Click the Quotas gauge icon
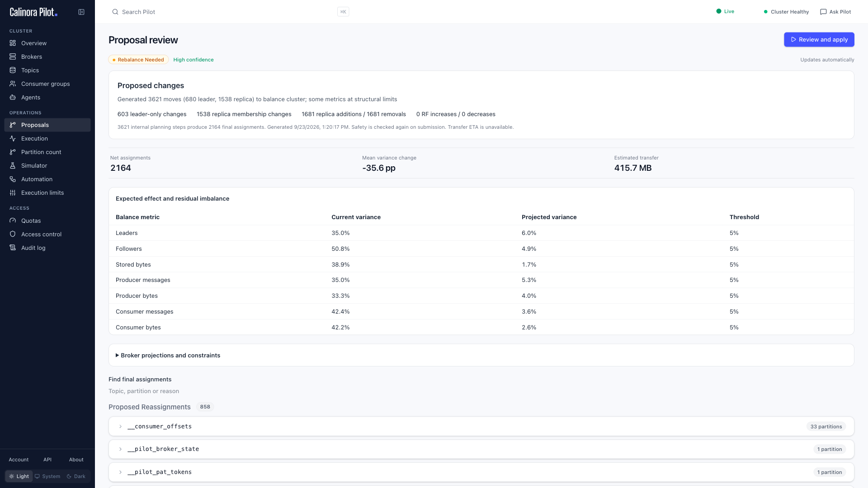 coord(13,221)
